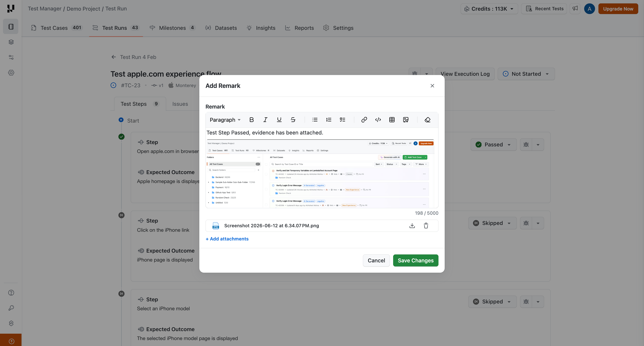The height and width of the screenshot is (346, 644).
Task: Open the Reports tab
Action: [x=299, y=28]
